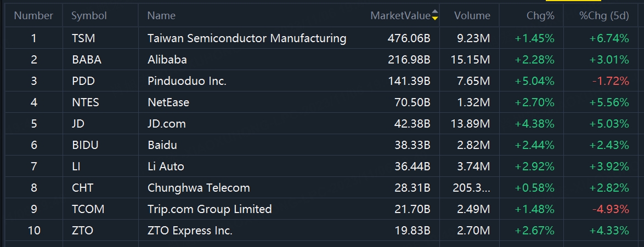Viewport: 644px width, 247px height.
Task: Select the Li Auto row
Action: click(318, 166)
